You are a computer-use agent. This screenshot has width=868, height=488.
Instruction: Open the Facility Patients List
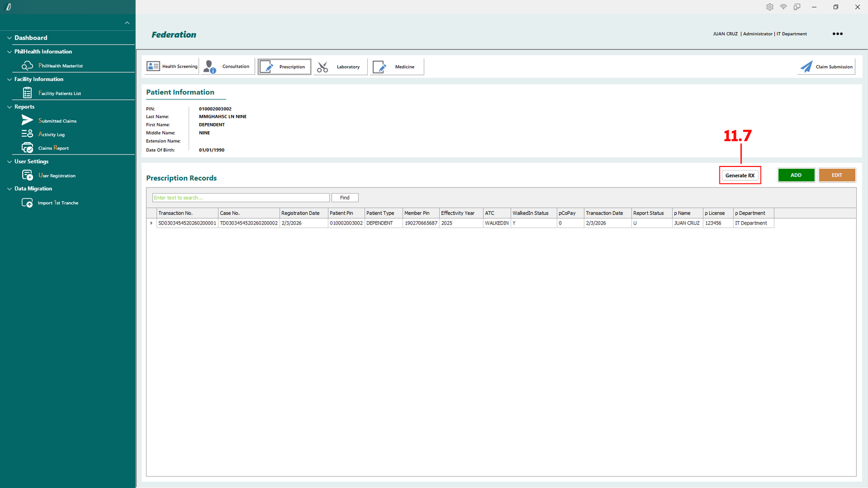(x=59, y=93)
